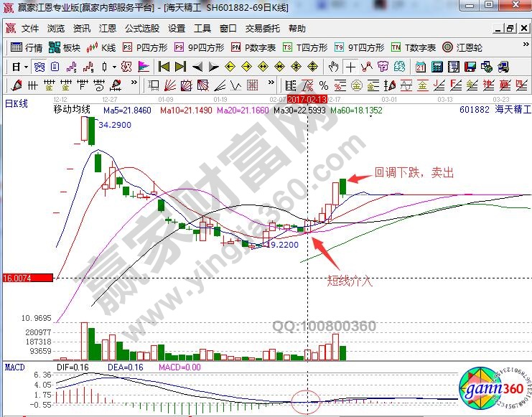Screen dimensions: 532x417
Task: Toggle the P四方形 square overlay
Action: pyautogui.click(x=144, y=48)
